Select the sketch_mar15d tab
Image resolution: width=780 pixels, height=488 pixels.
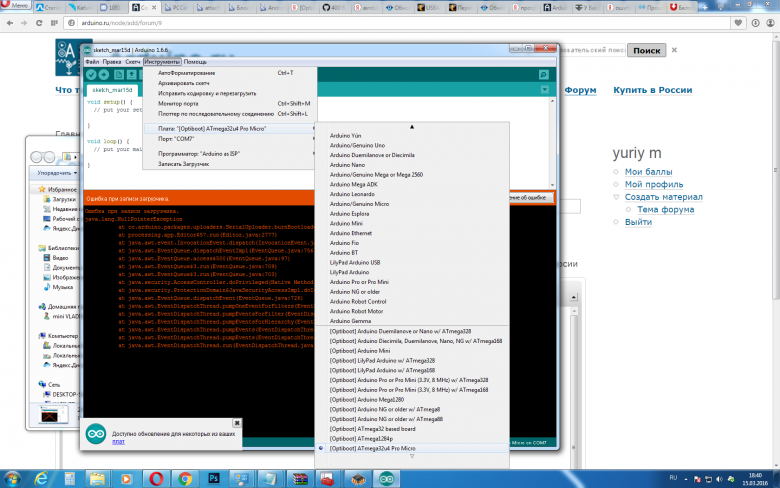click(x=112, y=90)
